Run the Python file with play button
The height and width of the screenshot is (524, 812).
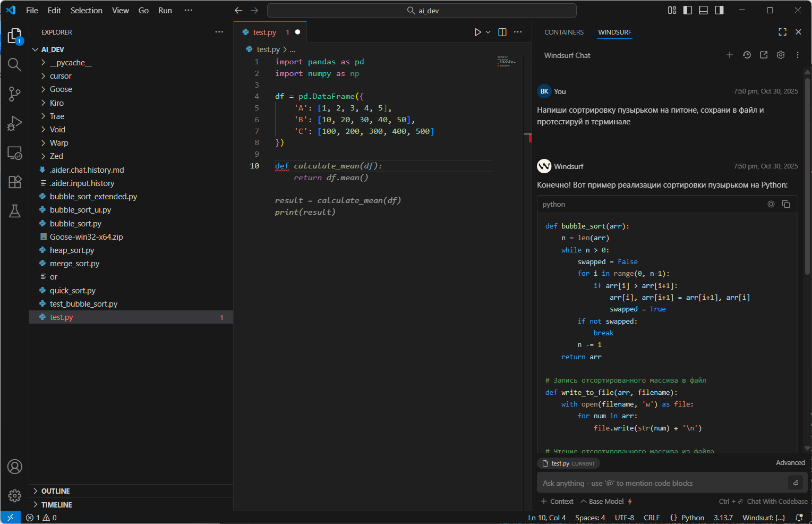coord(477,32)
